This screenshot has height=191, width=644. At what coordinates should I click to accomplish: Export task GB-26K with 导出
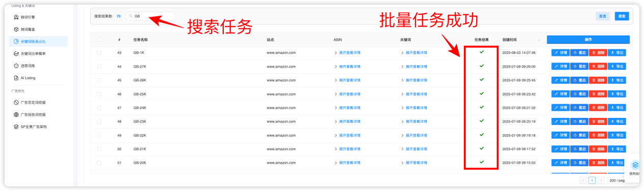pos(617,80)
